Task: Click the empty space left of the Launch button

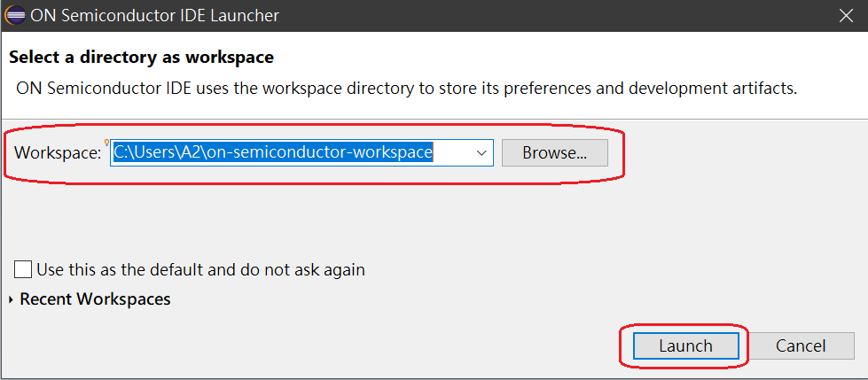Action: tap(355, 345)
